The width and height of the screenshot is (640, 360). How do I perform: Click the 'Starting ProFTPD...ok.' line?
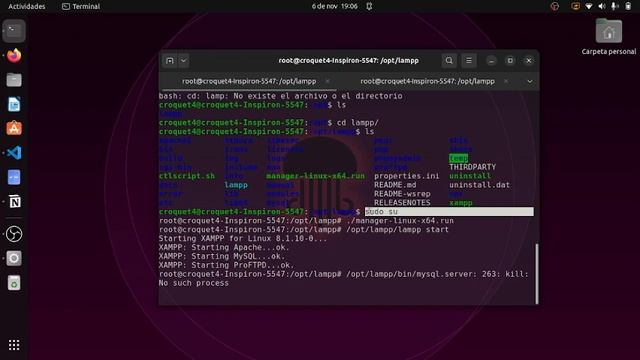coord(226,265)
